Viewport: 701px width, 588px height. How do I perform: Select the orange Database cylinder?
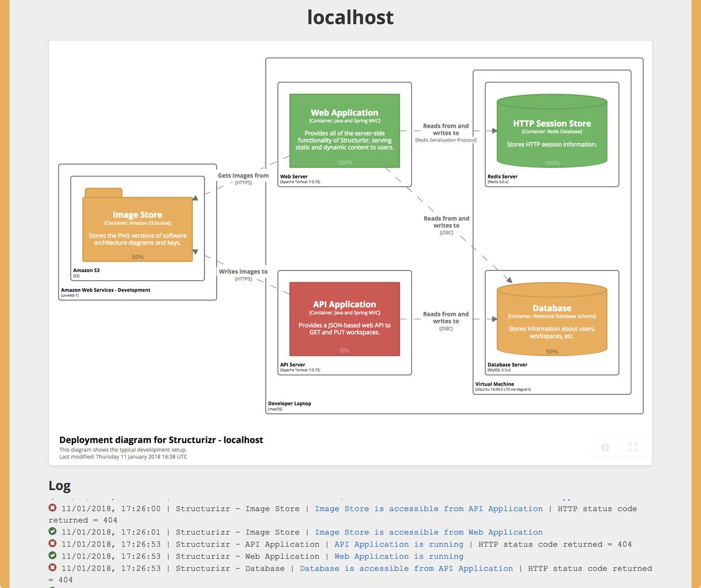[x=552, y=319]
